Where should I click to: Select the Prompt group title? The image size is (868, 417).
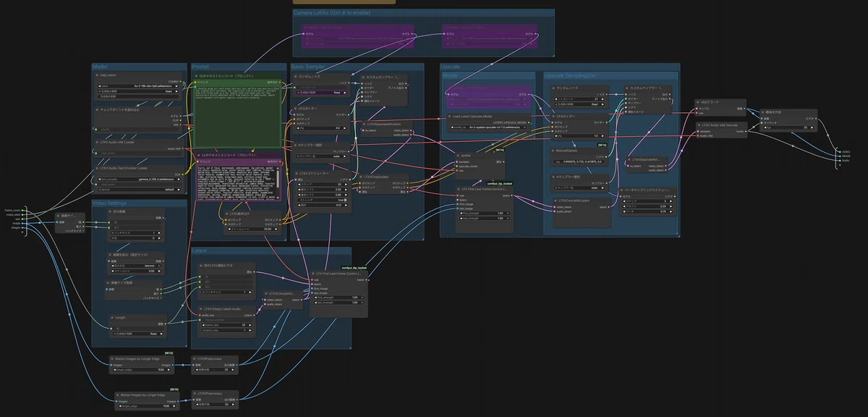pyautogui.click(x=200, y=67)
